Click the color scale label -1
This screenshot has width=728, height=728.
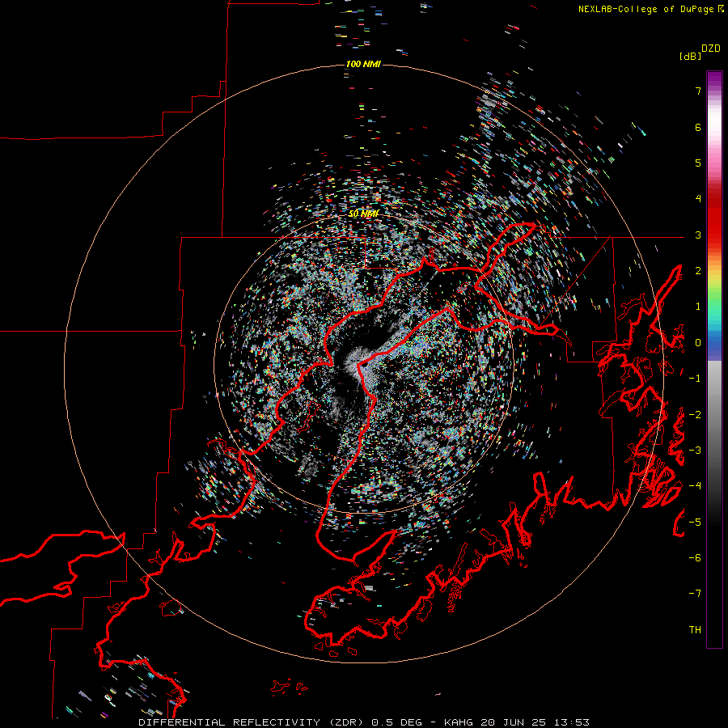[x=695, y=379]
